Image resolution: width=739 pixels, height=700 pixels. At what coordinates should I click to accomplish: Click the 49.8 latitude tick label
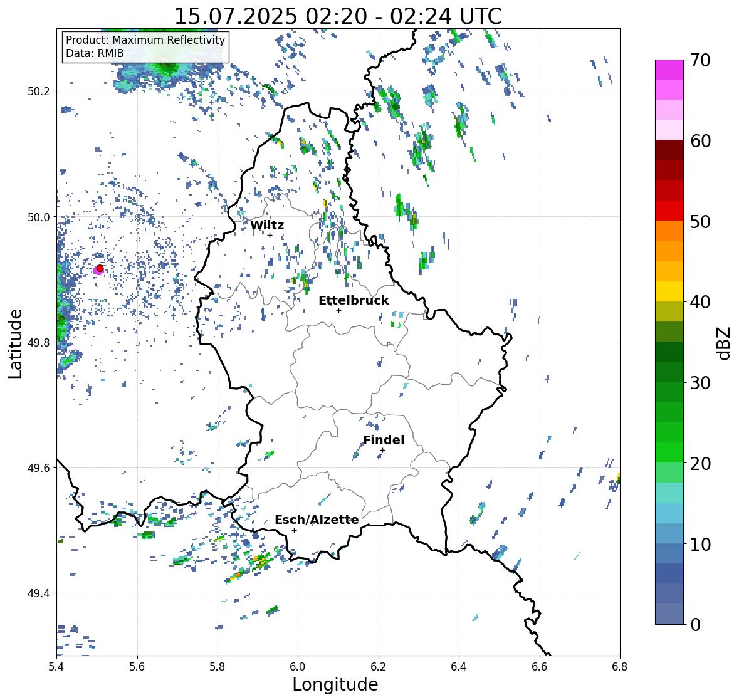(39, 342)
